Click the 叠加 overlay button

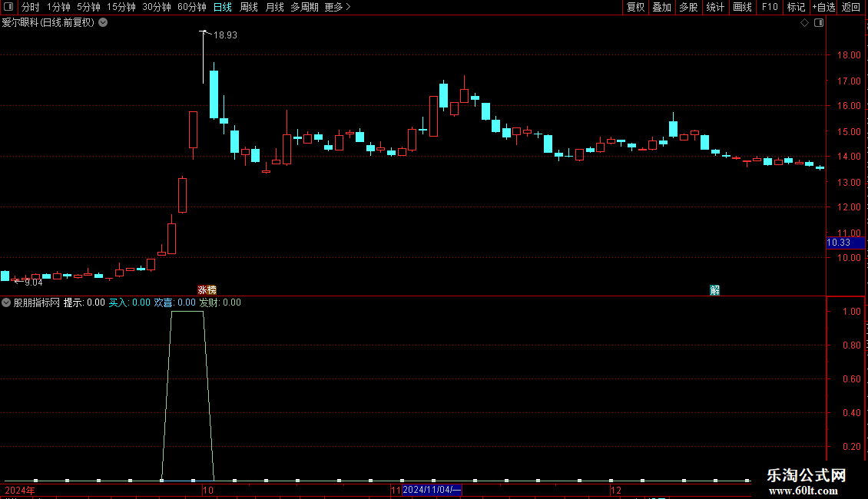pos(661,7)
